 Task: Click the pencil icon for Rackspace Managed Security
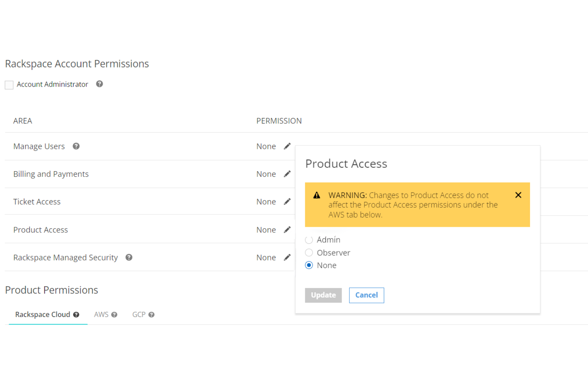tap(287, 257)
